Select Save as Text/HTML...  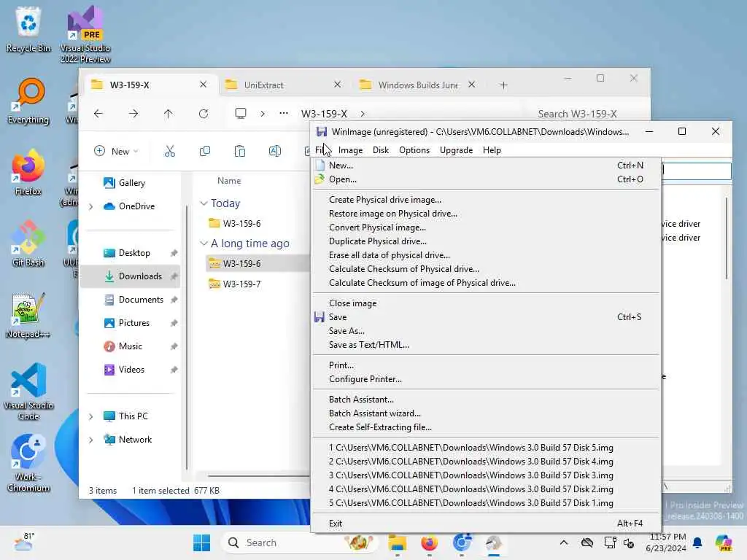tap(486, 344)
